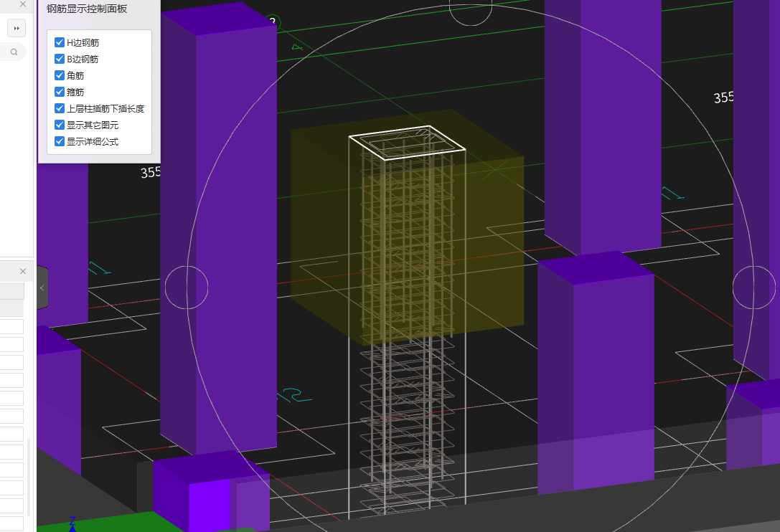This screenshot has height=532, width=780.
Task: Close the lower left panel
Action: (x=22, y=271)
